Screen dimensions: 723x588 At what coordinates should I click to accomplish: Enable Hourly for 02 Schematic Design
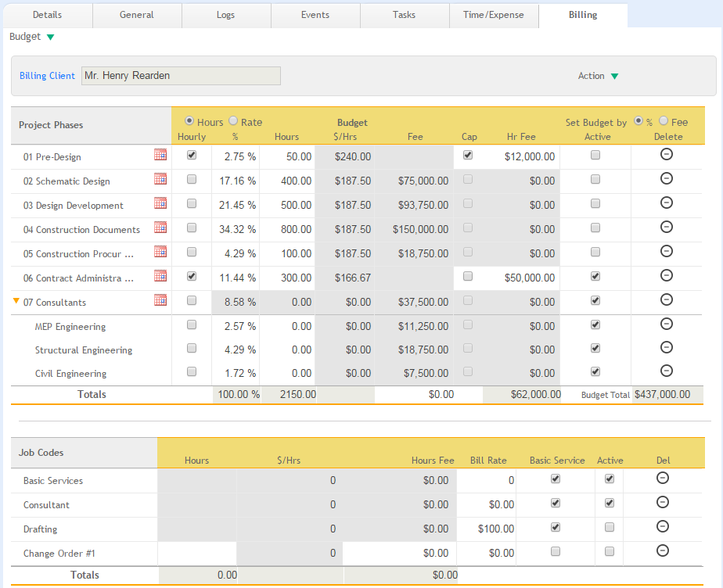(192, 179)
